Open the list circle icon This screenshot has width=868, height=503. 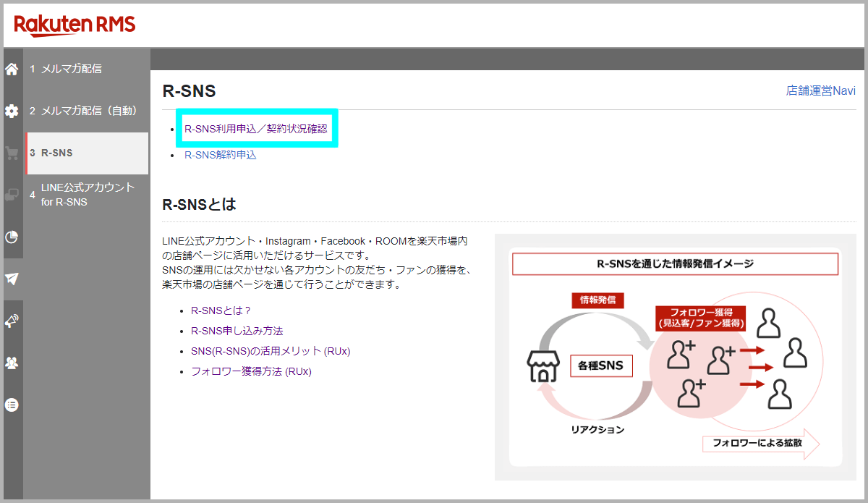(12, 405)
